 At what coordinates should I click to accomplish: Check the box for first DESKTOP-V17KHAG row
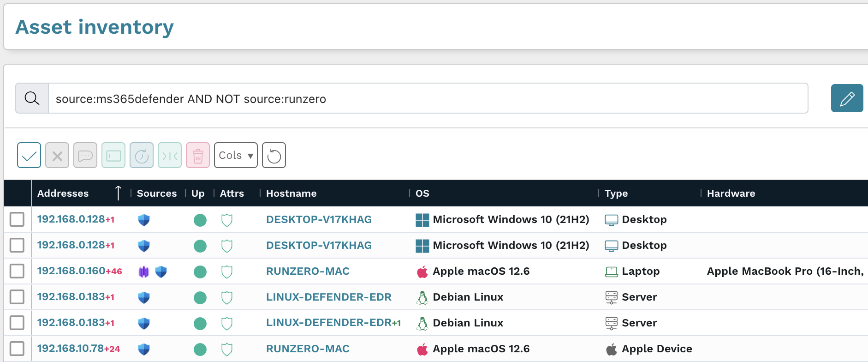coord(17,219)
